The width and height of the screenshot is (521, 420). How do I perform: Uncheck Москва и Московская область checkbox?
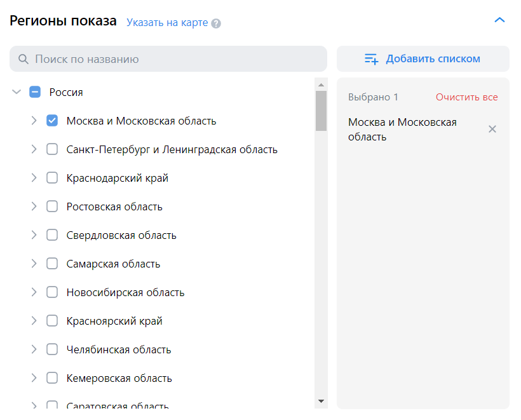(52, 121)
